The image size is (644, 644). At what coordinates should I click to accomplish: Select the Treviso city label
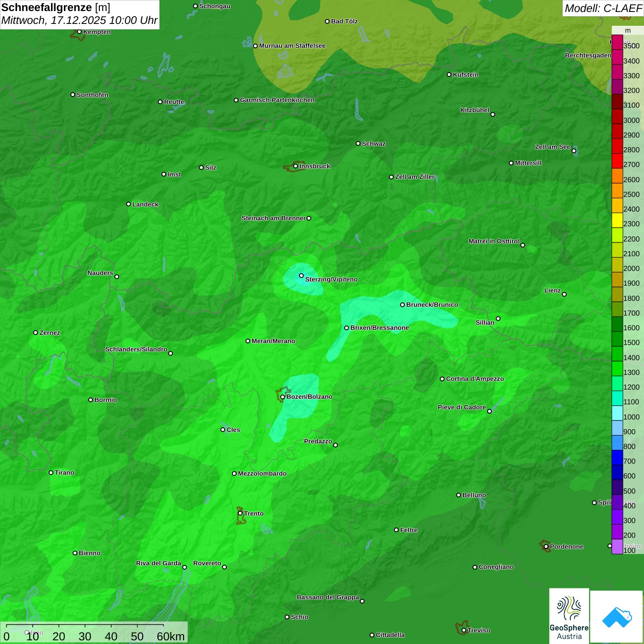[x=479, y=630]
